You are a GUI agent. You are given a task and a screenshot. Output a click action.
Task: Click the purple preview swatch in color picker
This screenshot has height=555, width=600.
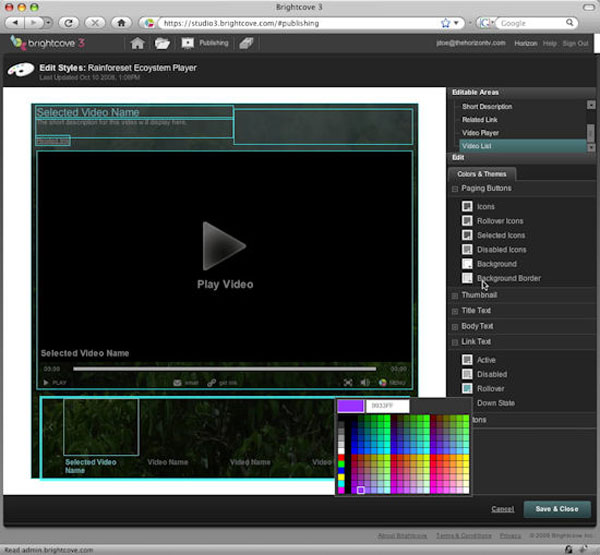coord(351,406)
